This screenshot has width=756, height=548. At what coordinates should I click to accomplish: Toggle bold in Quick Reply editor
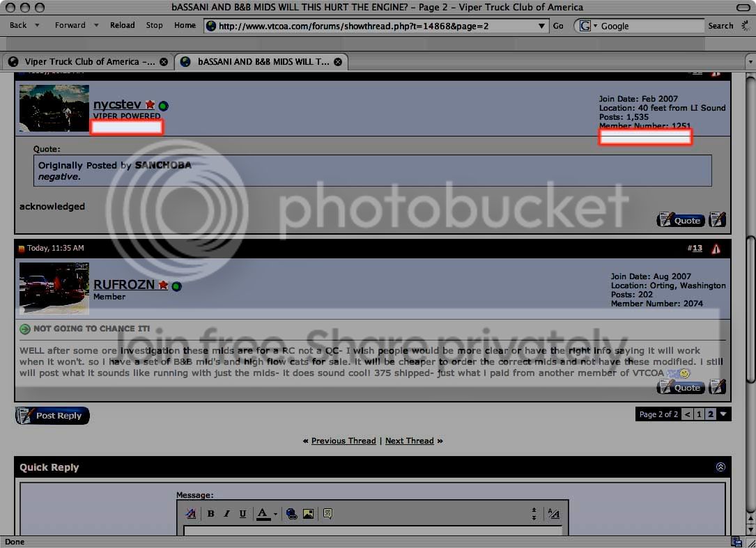coord(210,514)
